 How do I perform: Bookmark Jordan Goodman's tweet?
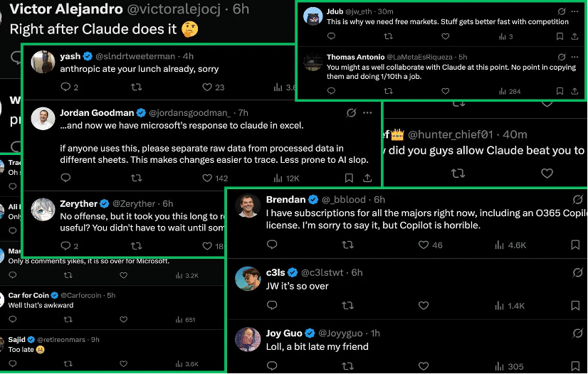point(348,178)
